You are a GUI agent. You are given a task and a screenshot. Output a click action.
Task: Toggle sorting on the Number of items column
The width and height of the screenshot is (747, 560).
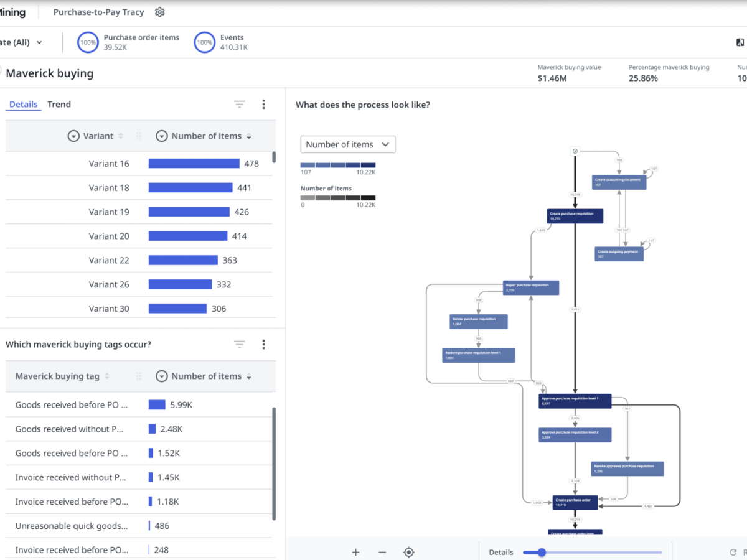pyautogui.click(x=248, y=136)
